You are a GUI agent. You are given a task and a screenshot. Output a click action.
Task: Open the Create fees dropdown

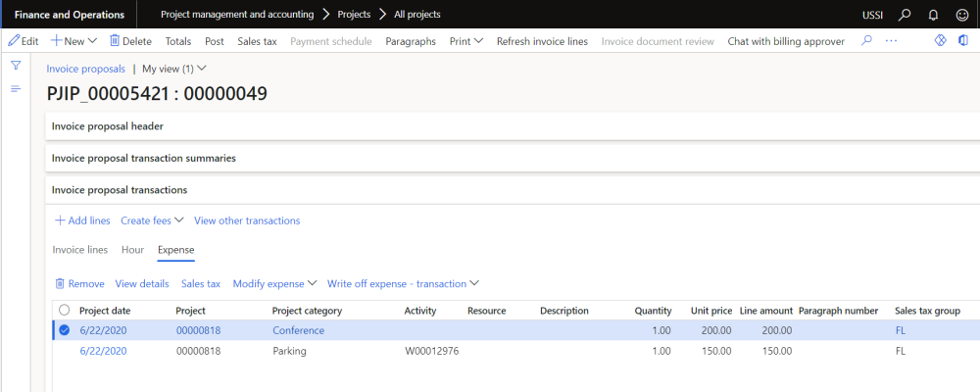click(x=152, y=220)
